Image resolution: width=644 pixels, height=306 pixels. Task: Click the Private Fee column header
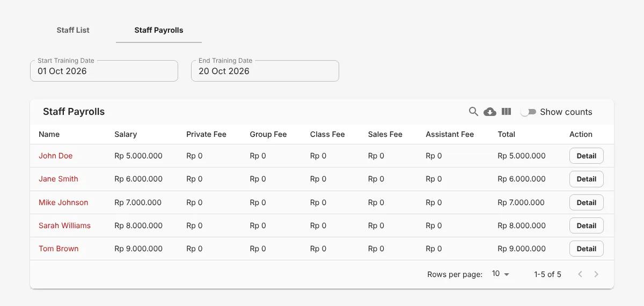pyautogui.click(x=206, y=134)
